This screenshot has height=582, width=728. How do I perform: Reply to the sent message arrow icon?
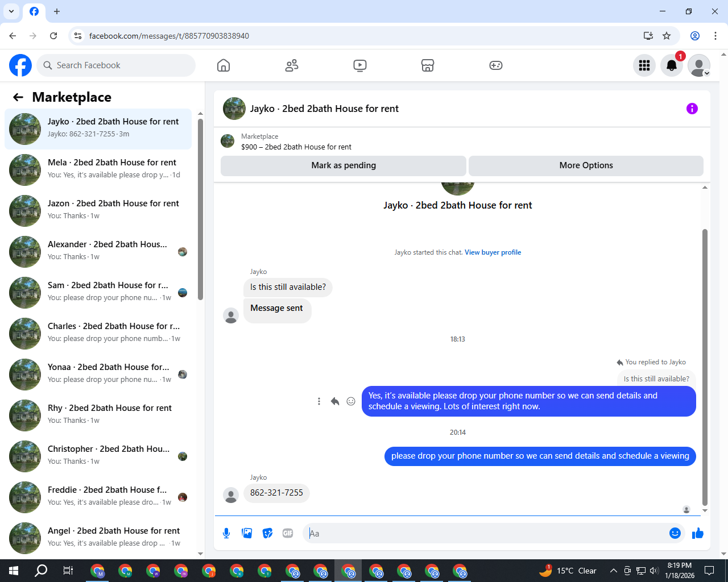(335, 401)
